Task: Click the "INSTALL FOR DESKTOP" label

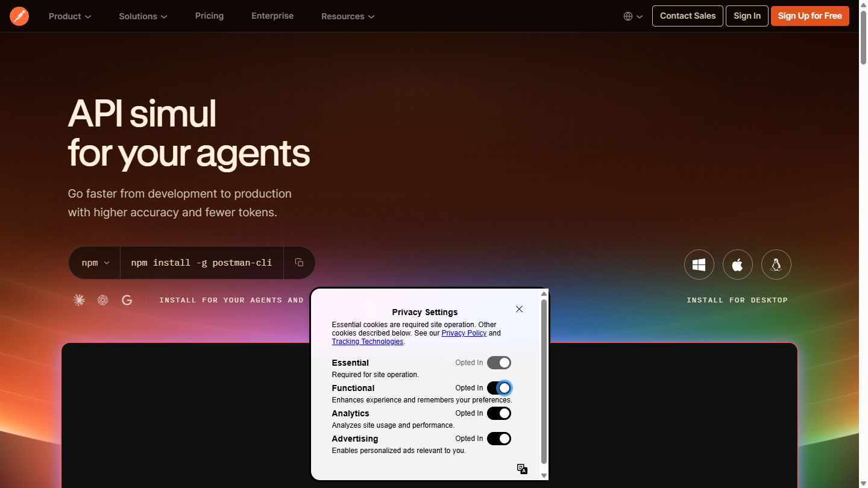Action: (x=737, y=300)
